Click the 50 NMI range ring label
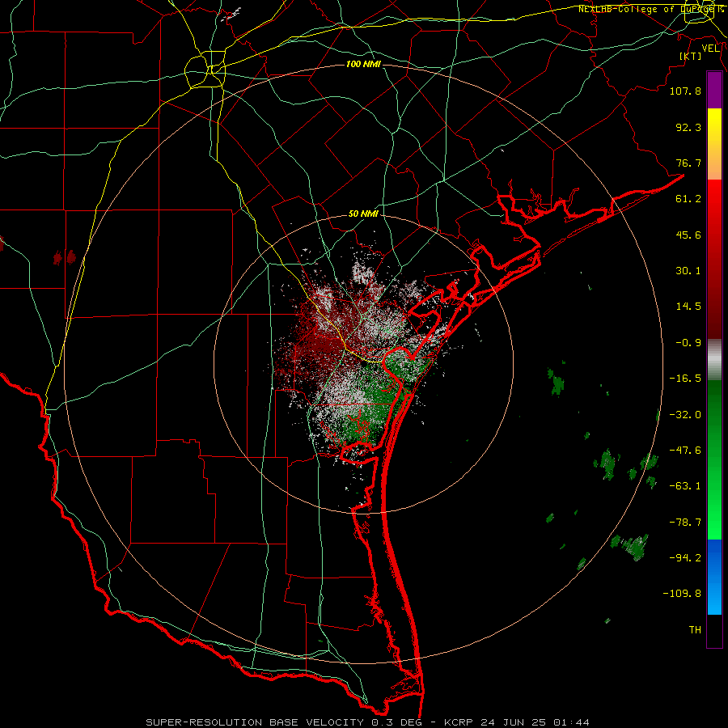Screen dimensions: 728x728 pyautogui.click(x=363, y=214)
